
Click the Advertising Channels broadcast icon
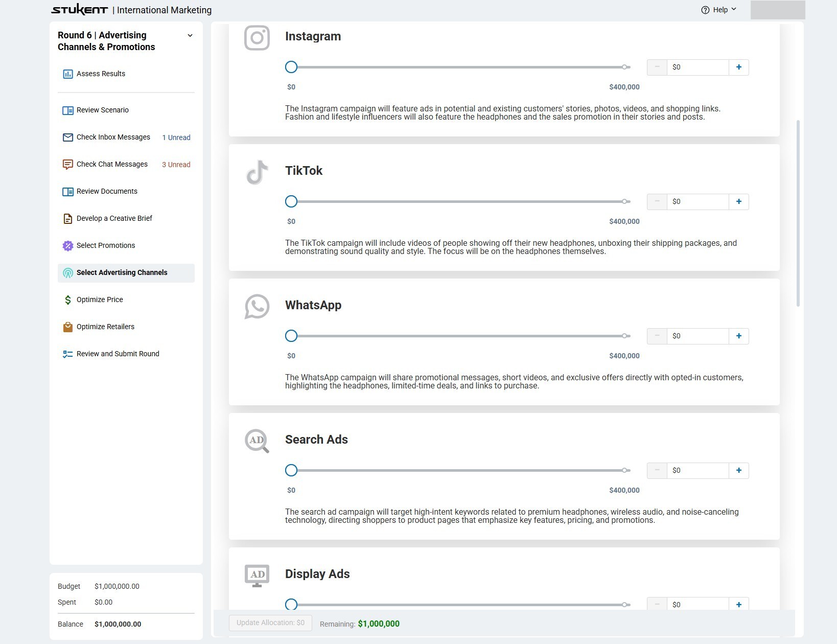click(x=67, y=273)
